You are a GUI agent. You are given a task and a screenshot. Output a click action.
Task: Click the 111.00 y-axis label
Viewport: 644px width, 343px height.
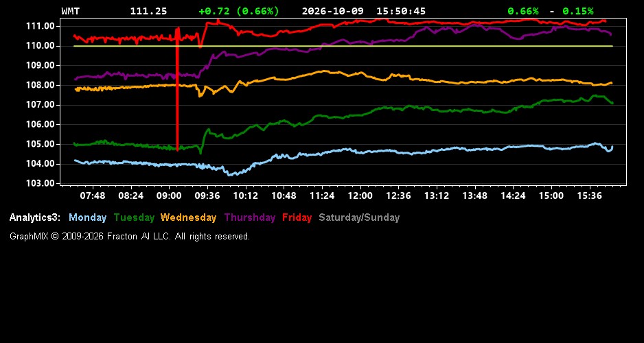[41, 26]
